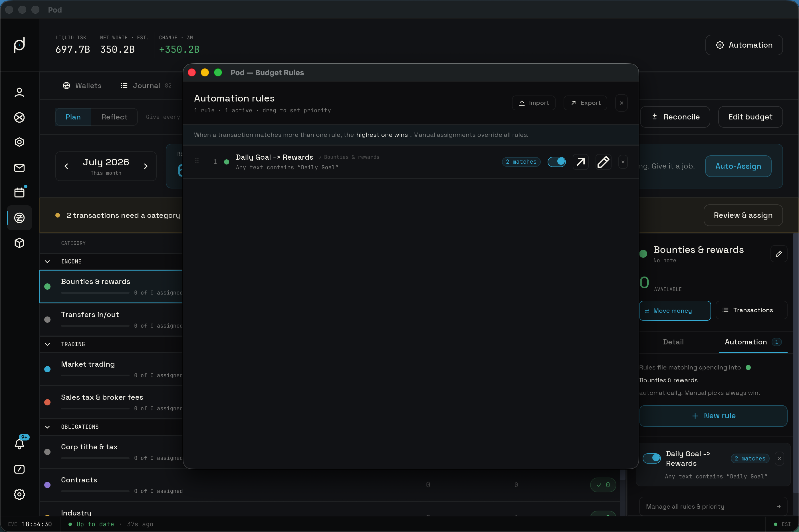The height and width of the screenshot is (532, 799).
Task: Click the Automation button at top right
Action: click(744, 45)
